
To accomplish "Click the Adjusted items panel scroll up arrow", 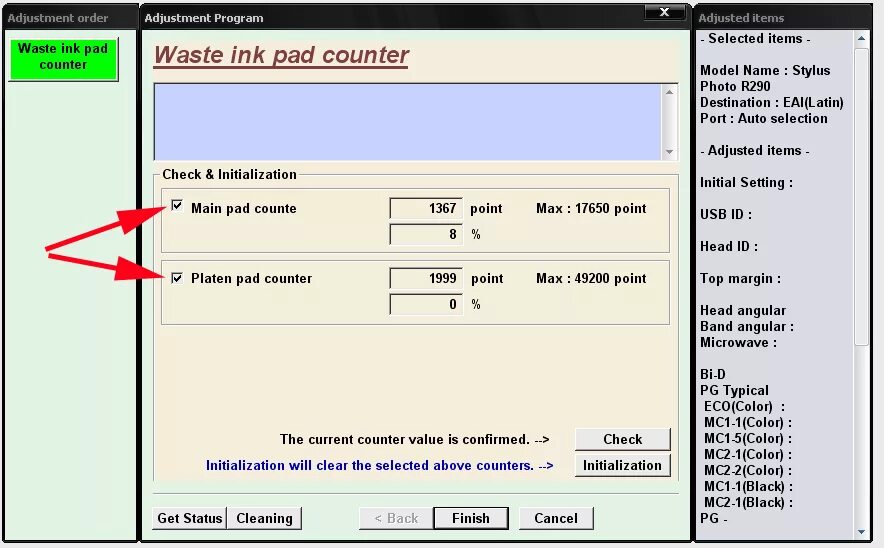I will 861,39.
